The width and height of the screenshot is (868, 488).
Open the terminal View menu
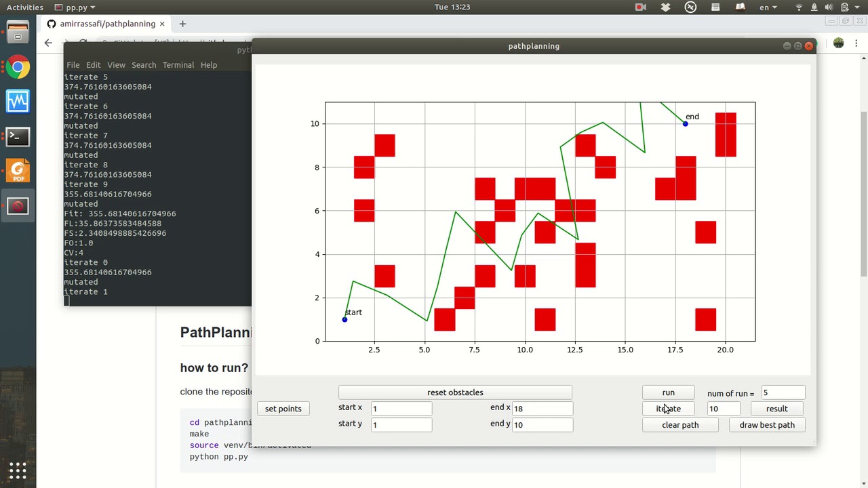[117, 65]
